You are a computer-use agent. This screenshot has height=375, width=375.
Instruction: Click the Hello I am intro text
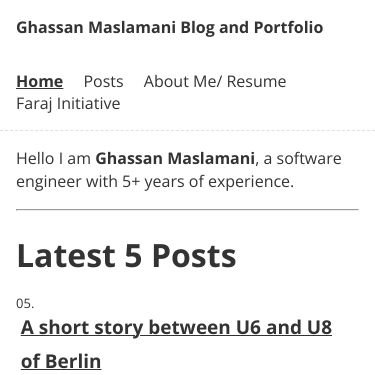[53, 158]
